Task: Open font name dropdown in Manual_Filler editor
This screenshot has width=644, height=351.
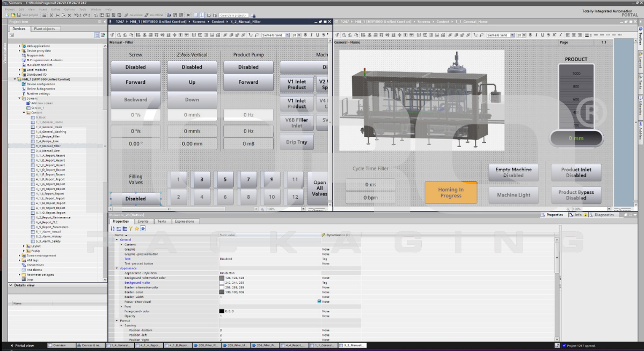Action: [x=287, y=35]
